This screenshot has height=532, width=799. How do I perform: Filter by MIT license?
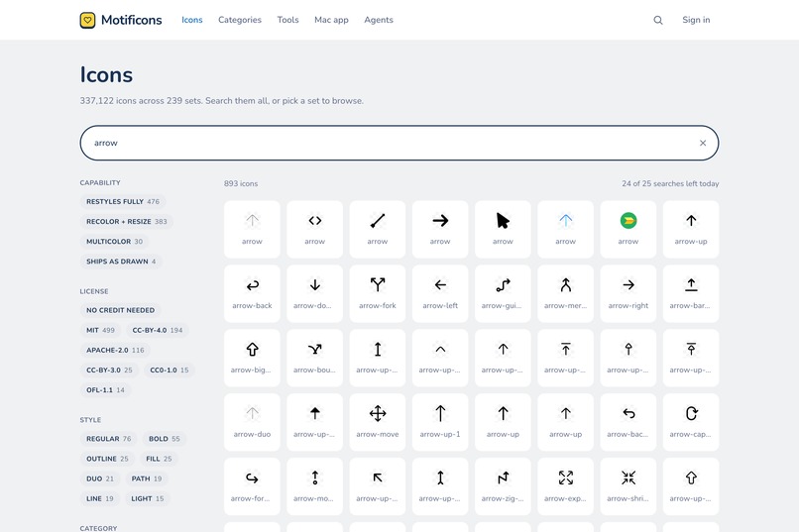[100, 330]
